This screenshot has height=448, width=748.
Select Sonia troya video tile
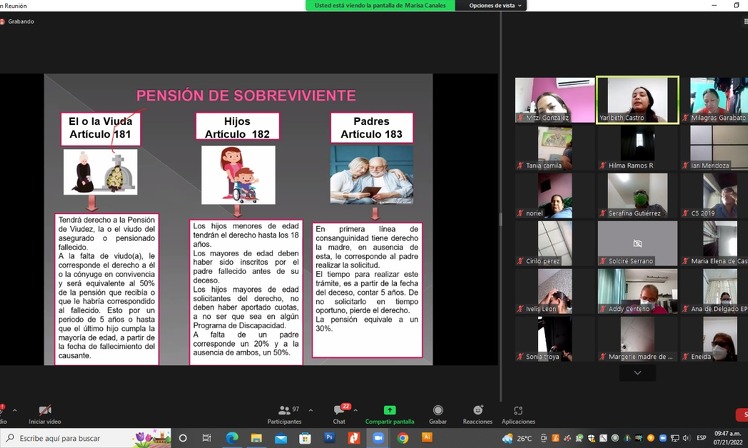click(x=555, y=339)
